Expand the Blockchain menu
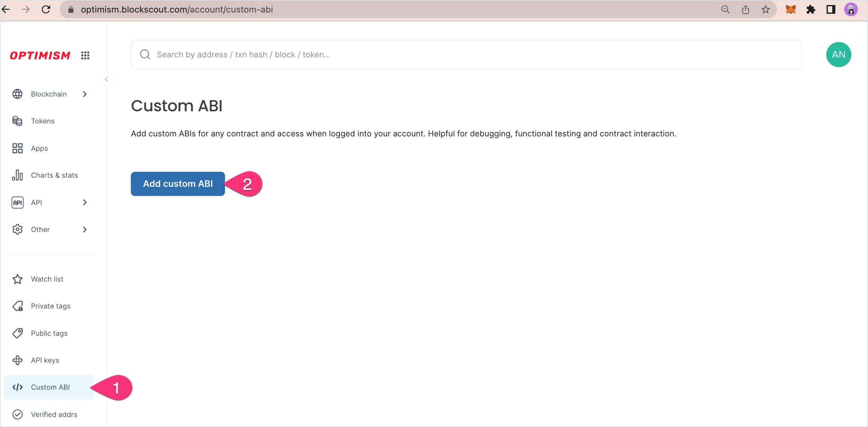The width and height of the screenshot is (868, 427). point(49,94)
